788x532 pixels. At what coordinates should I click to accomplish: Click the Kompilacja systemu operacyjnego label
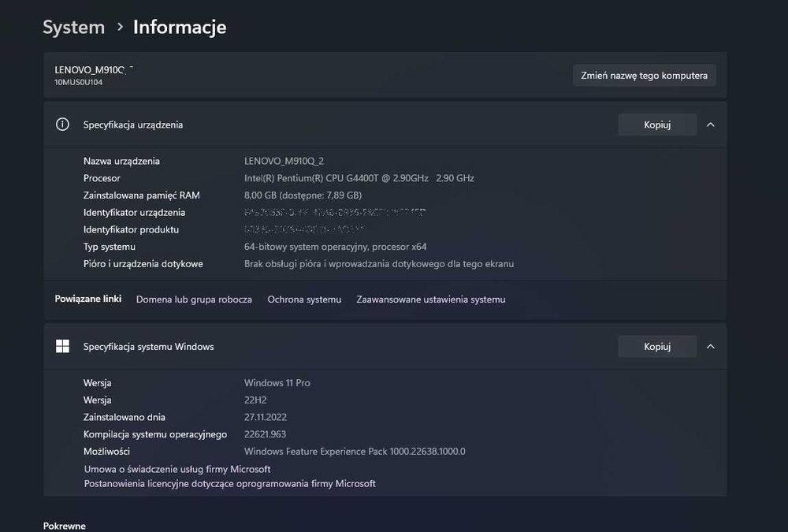[155, 434]
